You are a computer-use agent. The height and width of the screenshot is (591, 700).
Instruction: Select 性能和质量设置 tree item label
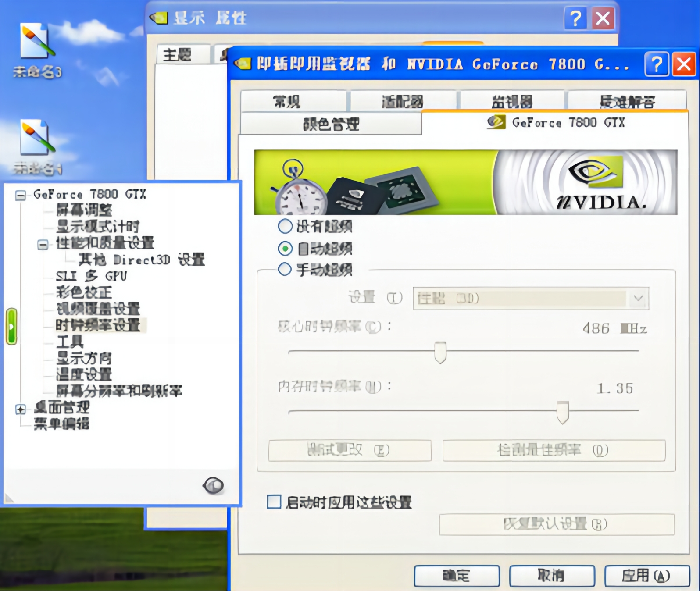pos(105,243)
